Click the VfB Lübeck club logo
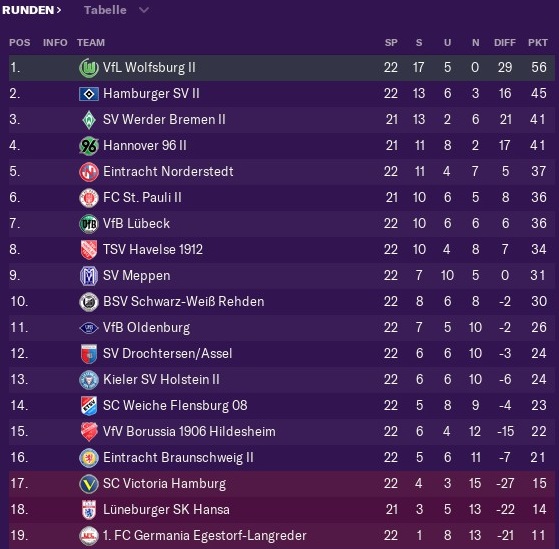 [89, 224]
